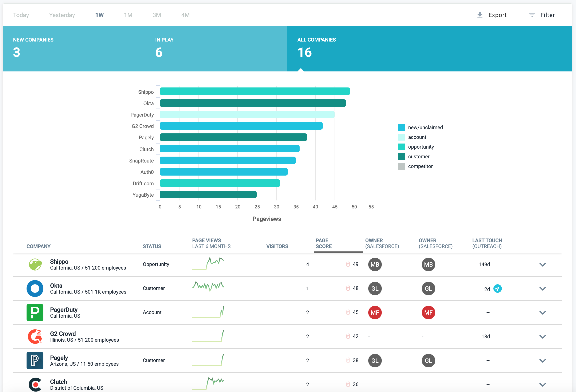The width and height of the screenshot is (576, 392).
Task: Click the 18d last touch value
Action: click(x=486, y=336)
